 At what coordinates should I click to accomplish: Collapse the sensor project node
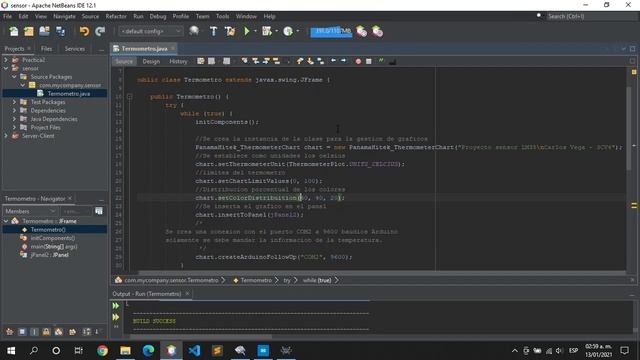(x=6, y=68)
